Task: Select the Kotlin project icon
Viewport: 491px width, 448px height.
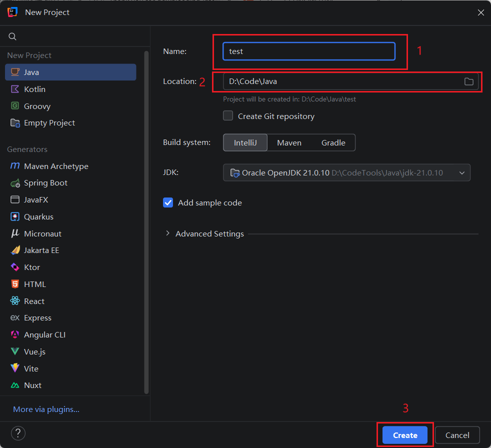Action: [x=15, y=89]
